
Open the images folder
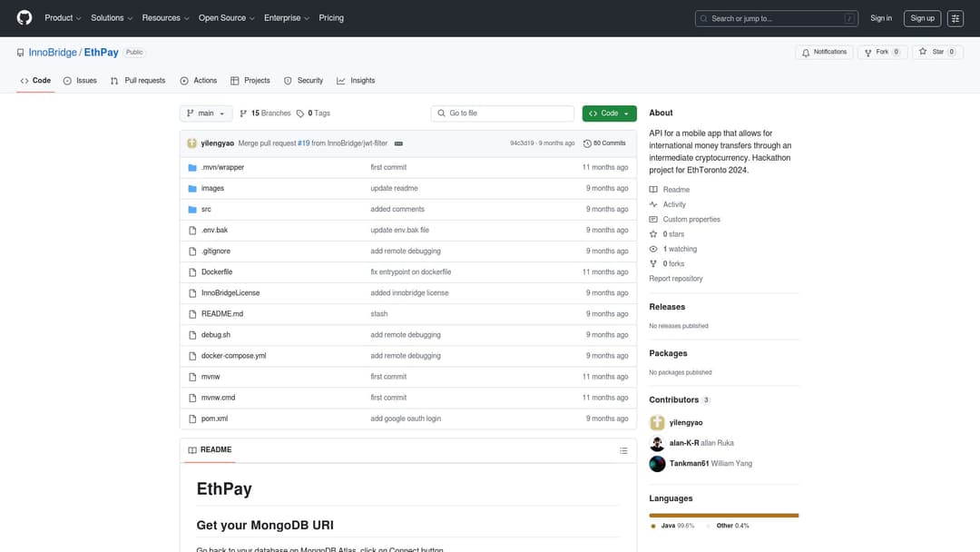pos(212,188)
